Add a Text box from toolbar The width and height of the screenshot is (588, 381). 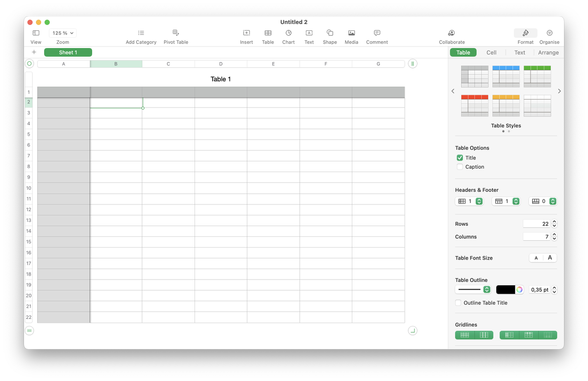[x=309, y=33]
